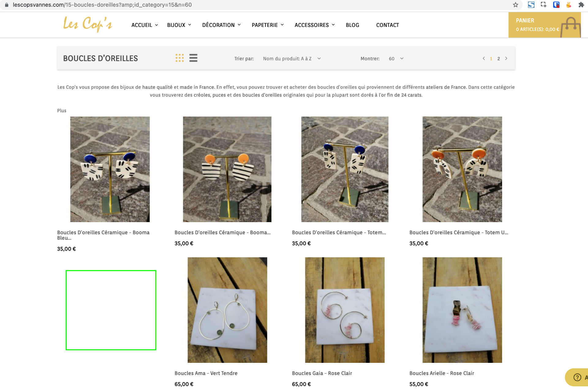Open Boucles Arielle - Rose Clair title

point(442,373)
